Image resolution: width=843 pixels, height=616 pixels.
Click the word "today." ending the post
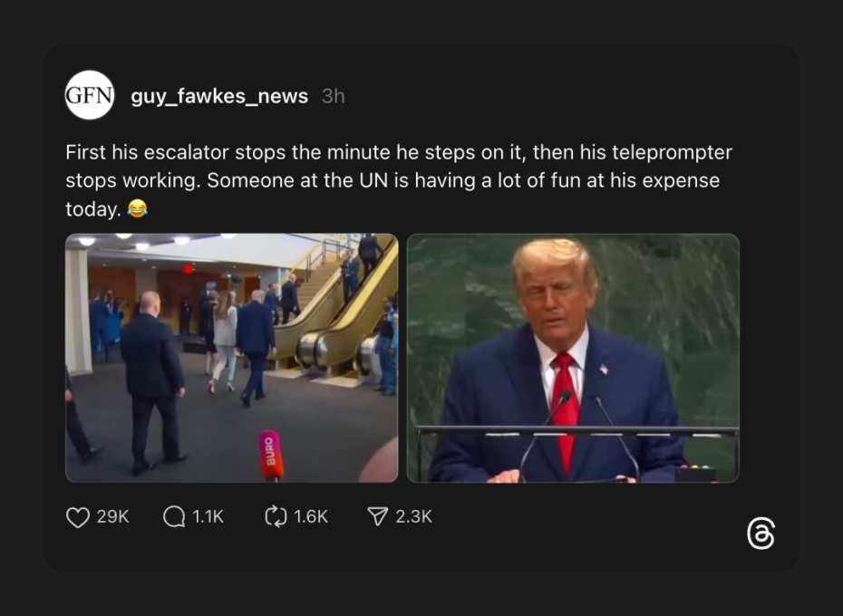[x=93, y=209]
